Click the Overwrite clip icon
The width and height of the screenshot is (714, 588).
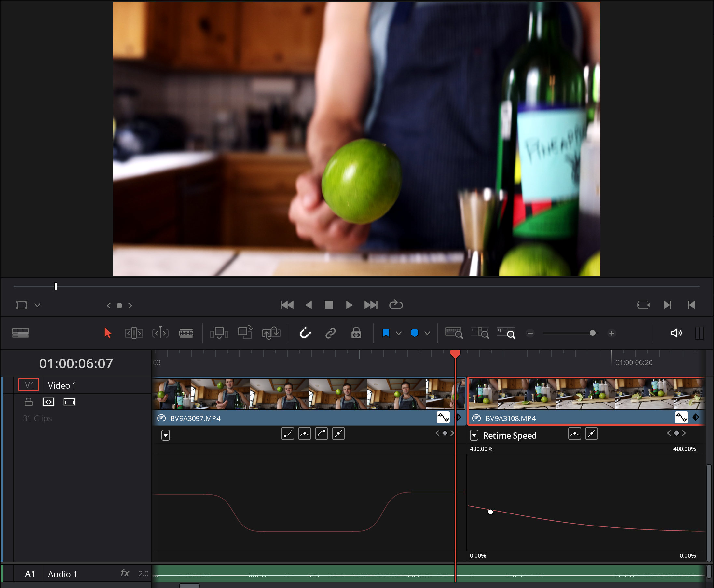(x=245, y=333)
